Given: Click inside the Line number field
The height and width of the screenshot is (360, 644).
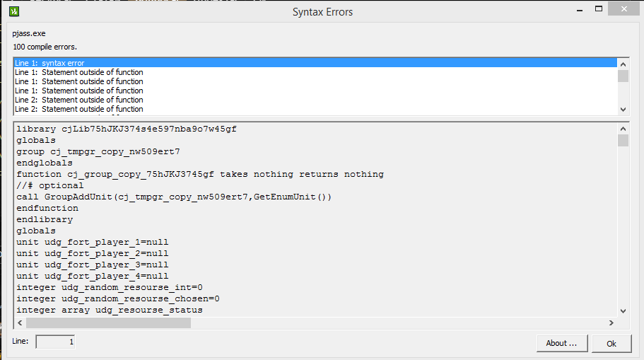Looking at the screenshot, I should click(x=55, y=342).
